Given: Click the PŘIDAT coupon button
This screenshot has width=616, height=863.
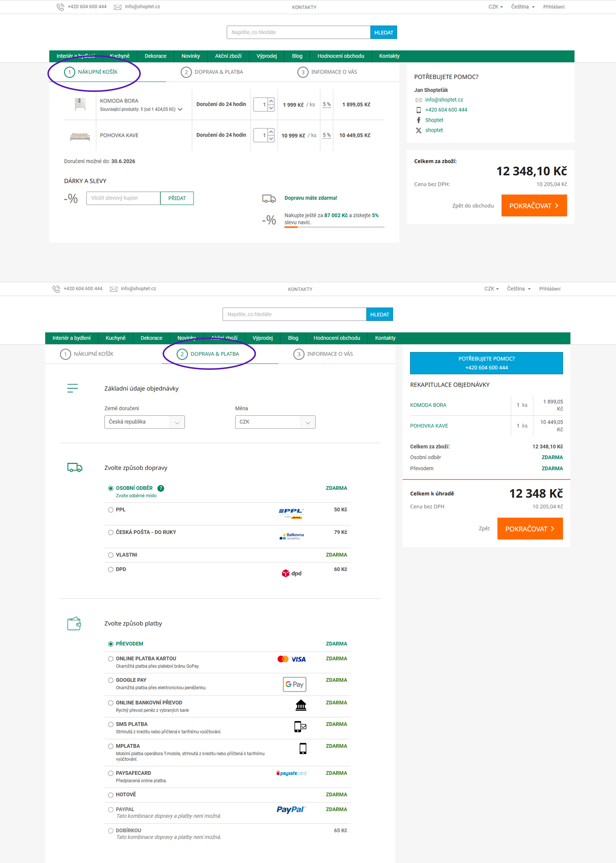Looking at the screenshot, I should click(177, 198).
